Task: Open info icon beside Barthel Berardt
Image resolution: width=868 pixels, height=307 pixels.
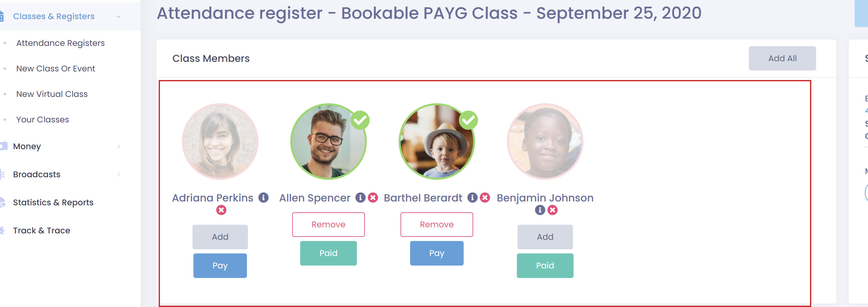Action: click(472, 197)
